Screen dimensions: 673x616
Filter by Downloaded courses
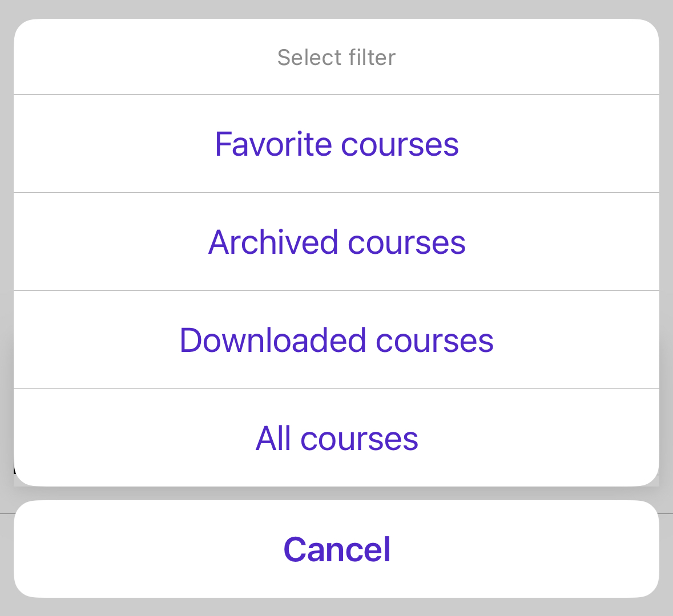click(336, 340)
